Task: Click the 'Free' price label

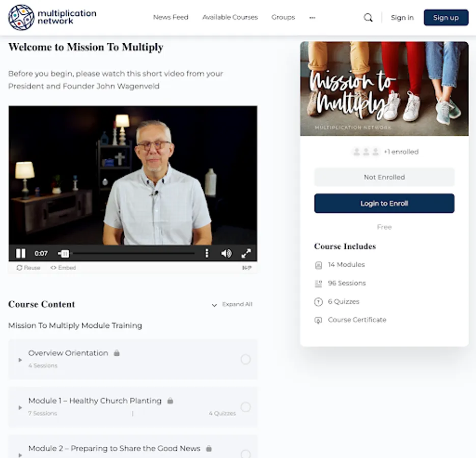Action: [x=384, y=227]
